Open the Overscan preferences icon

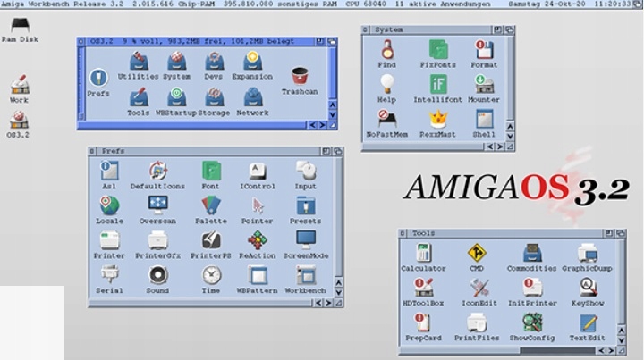coord(157,205)
